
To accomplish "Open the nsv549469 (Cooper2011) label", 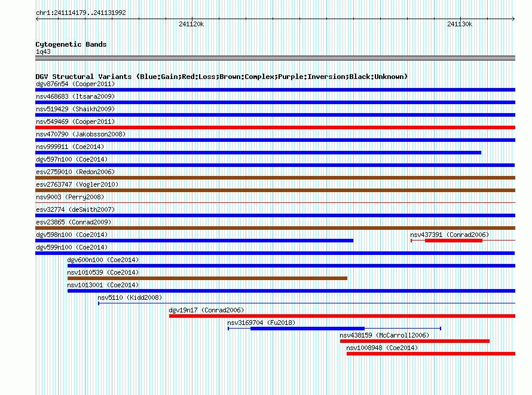I will coord(75,121).
